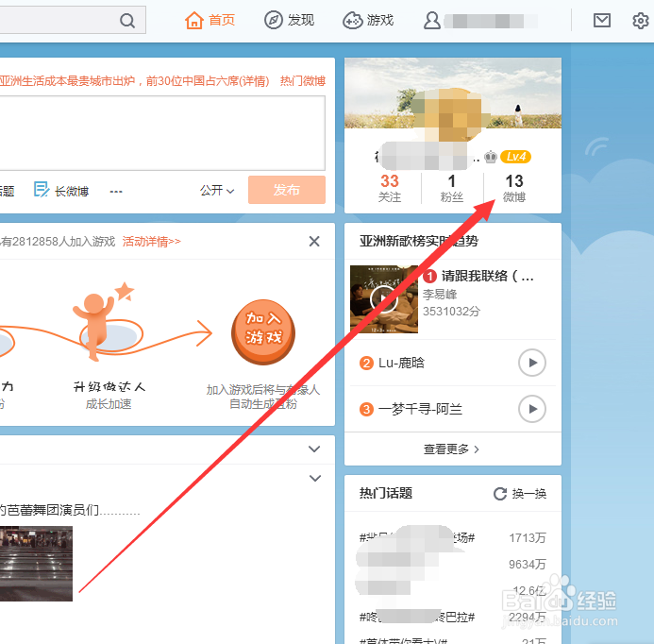This screenshot has width=654, height=644.
Task: Open the 1 粉丝 followers count
Action: coord(452,188)
